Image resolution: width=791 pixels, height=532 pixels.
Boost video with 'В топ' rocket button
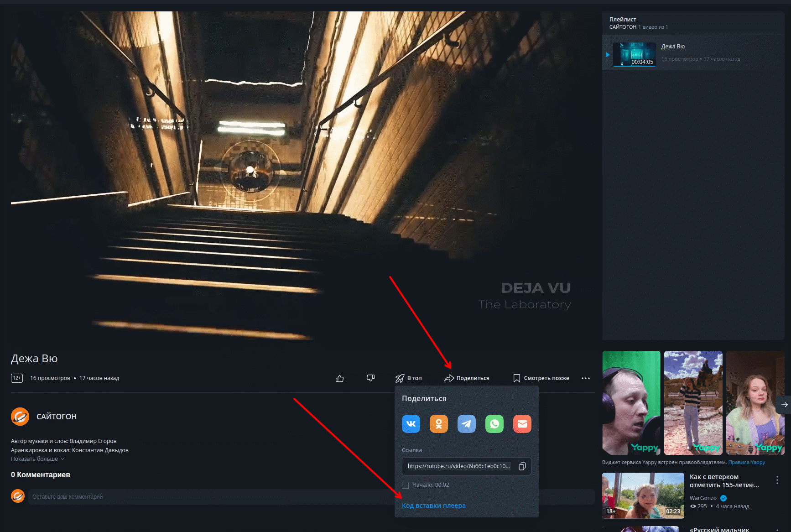tap(409, 378)
